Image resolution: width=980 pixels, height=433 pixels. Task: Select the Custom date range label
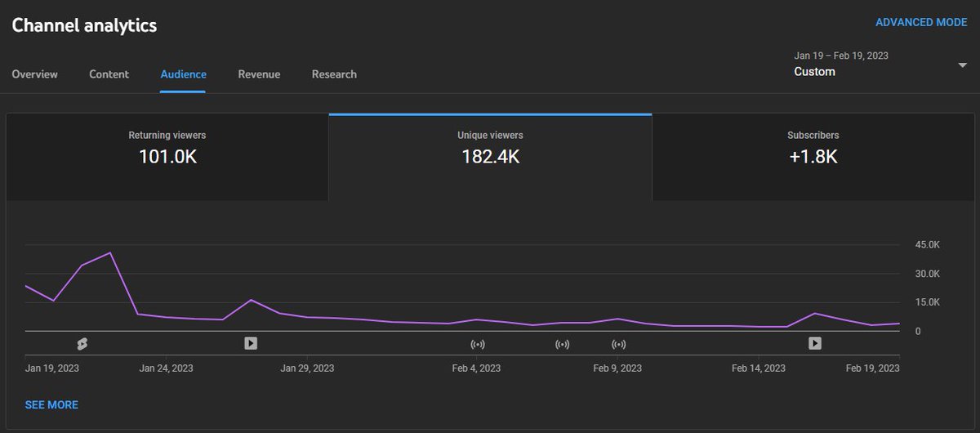(x=814, y=72)
